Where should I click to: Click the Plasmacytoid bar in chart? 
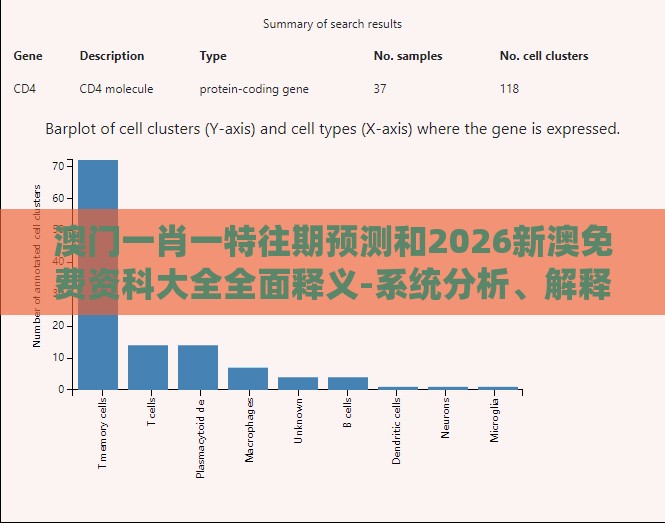(x=198, y=367)
